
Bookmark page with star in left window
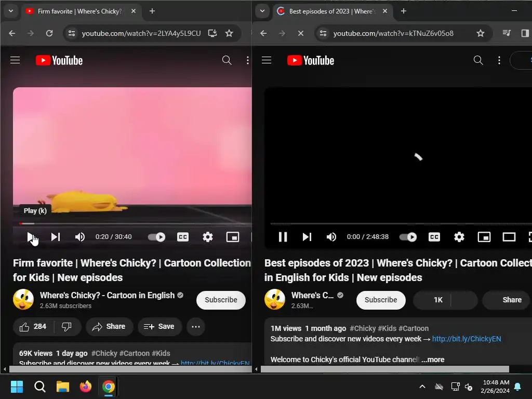point(229,33)
